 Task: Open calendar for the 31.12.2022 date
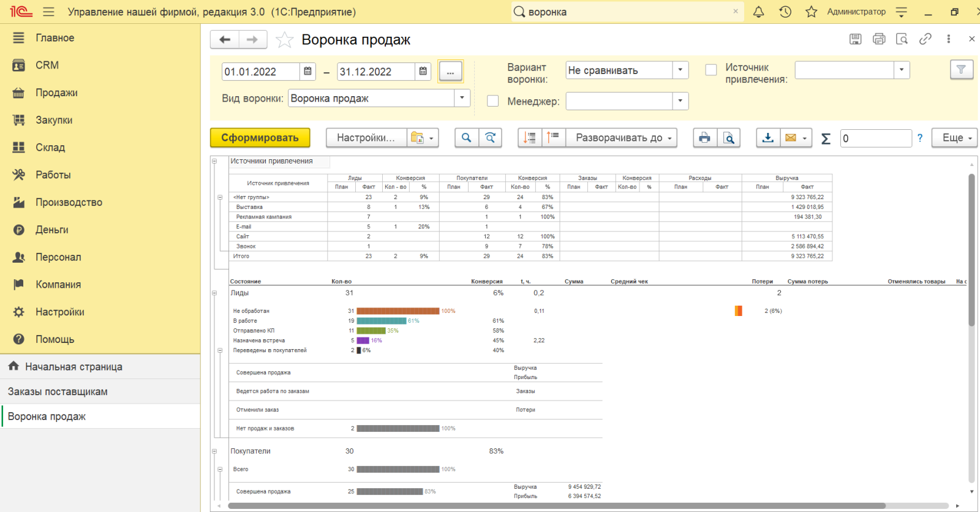423,72
